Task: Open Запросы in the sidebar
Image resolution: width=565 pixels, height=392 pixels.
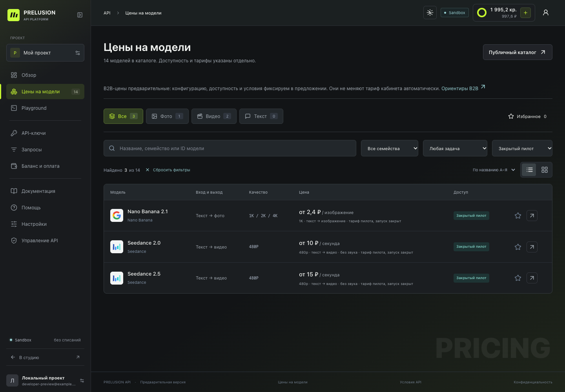Action: (45, 150)
